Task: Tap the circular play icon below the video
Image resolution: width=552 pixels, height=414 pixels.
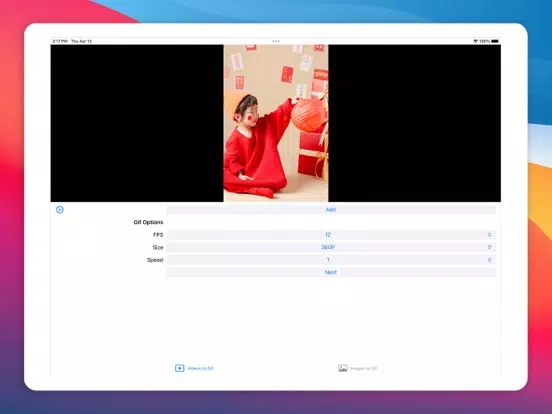Action: click(60, 210)
